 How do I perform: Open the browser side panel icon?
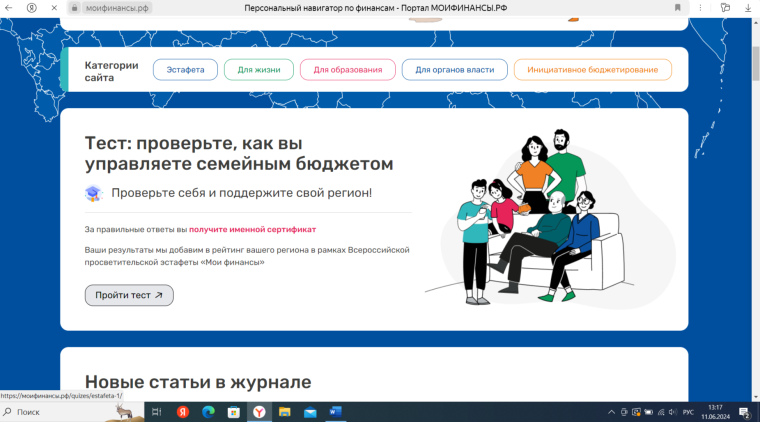pos(725,8)
